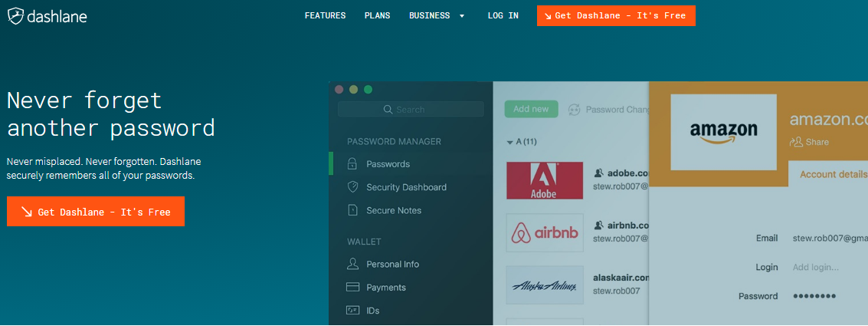Open the Plans page
The image size is (868, 326).
click(x=378, y=15)
